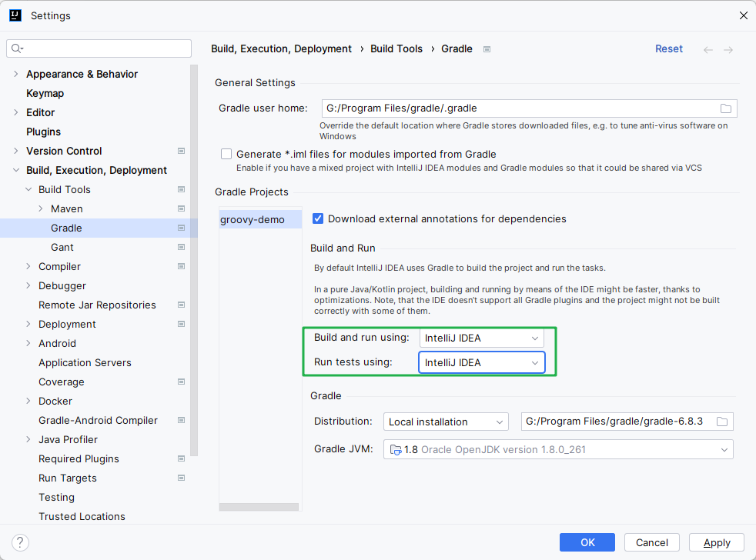Click project icon beside Run Targets
Viewport: 756px width, 560px height.
181,478
